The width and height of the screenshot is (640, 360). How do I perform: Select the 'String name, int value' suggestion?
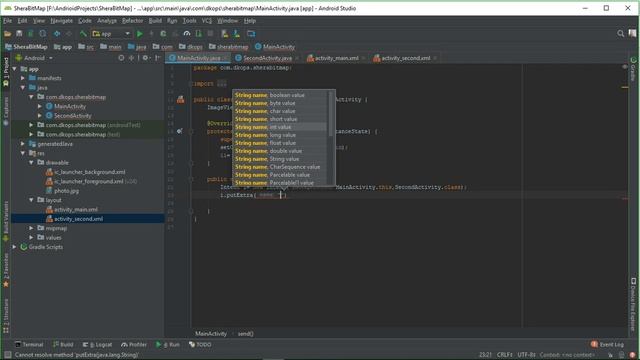tap(280, 127)
